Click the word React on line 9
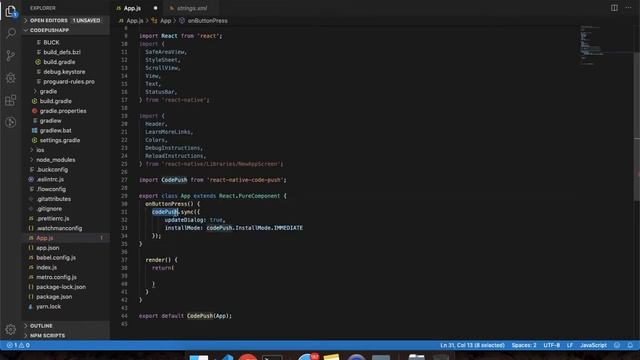Screen dimensions: 640x360 [169, 36]
